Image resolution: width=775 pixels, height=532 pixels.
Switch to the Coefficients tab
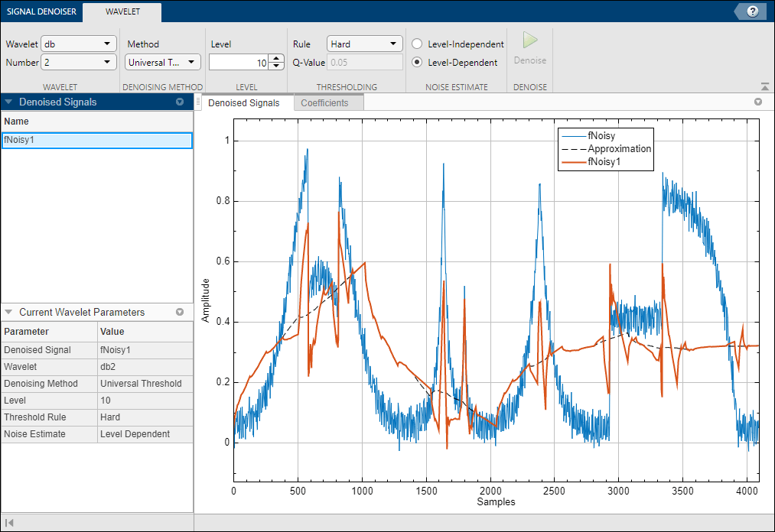(324, 103)
